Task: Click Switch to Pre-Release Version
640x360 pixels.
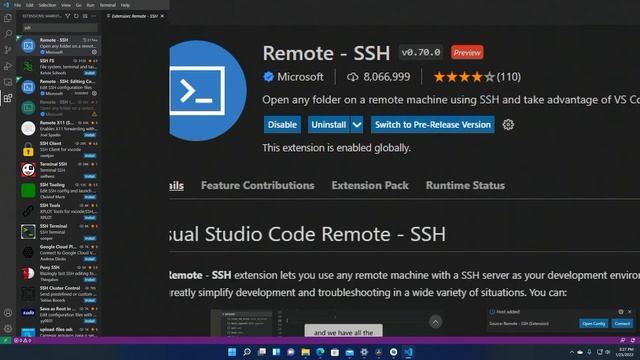Action: click(x=433, y=124)
